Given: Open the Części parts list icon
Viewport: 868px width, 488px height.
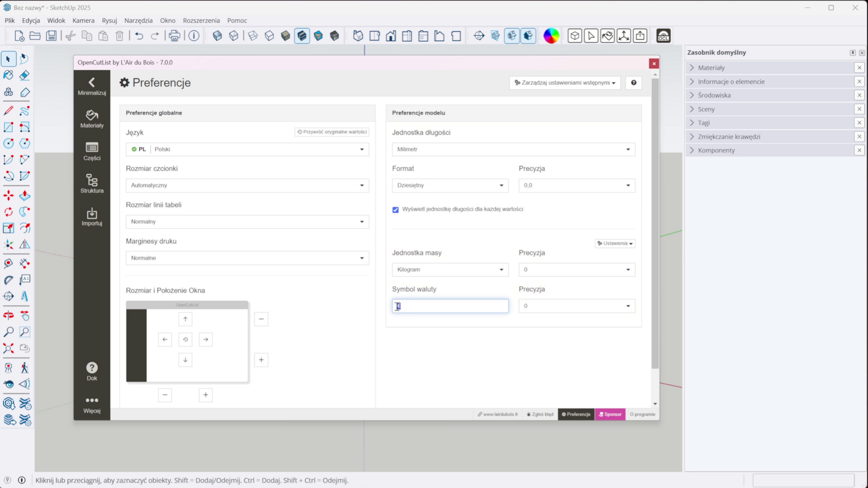Looking at the screenshot, I should (92, 151).
